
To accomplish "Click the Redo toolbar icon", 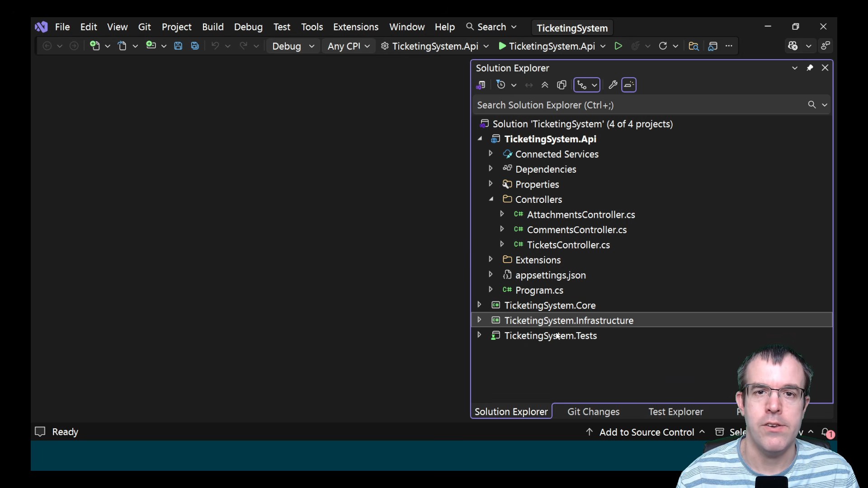I will pyautogui.click(x=243, y=46).
